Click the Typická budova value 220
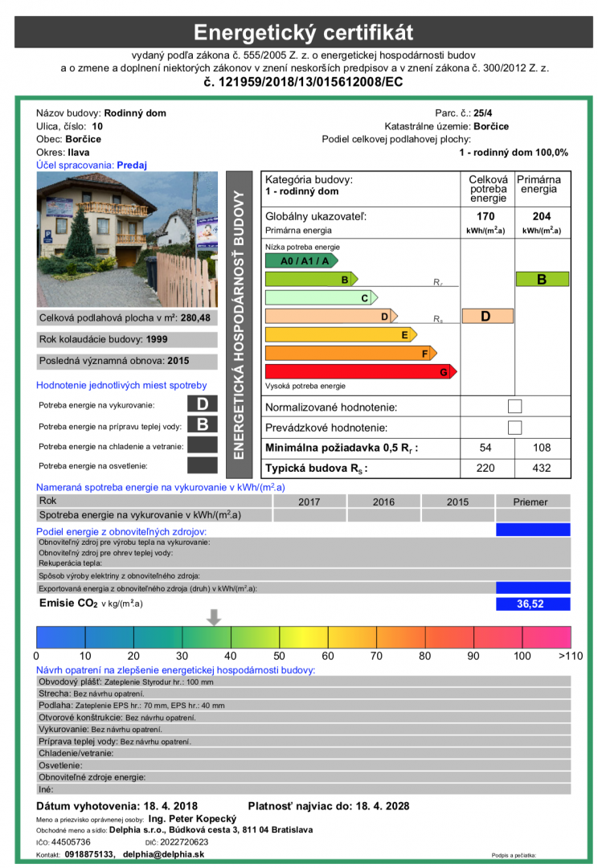Screen dimensions: 598x868 485,469
